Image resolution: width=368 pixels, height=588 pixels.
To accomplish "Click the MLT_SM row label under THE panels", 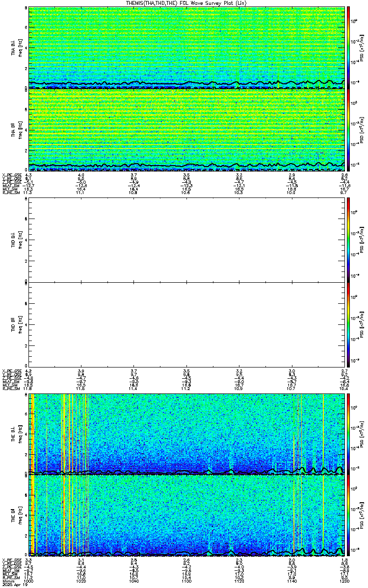I will point(10,574).
